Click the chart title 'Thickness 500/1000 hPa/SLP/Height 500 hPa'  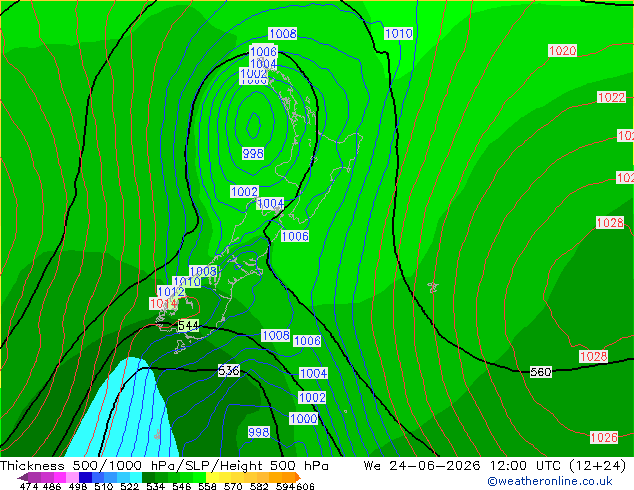[x=164, y=466]
